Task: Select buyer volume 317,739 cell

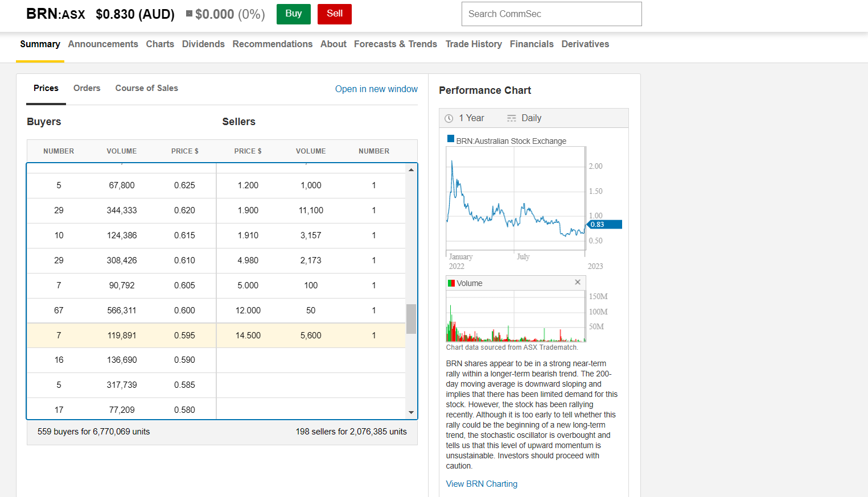Action: coord(122,385)
